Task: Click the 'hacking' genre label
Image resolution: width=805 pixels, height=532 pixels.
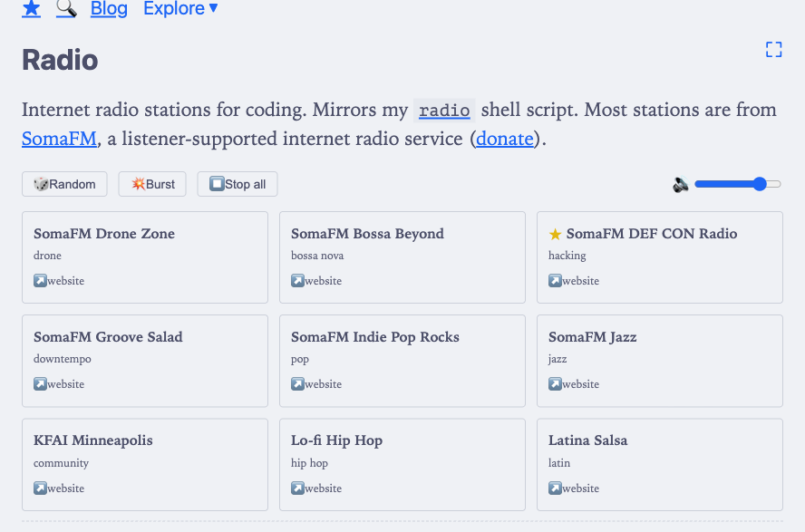Action: pos(567,256)
